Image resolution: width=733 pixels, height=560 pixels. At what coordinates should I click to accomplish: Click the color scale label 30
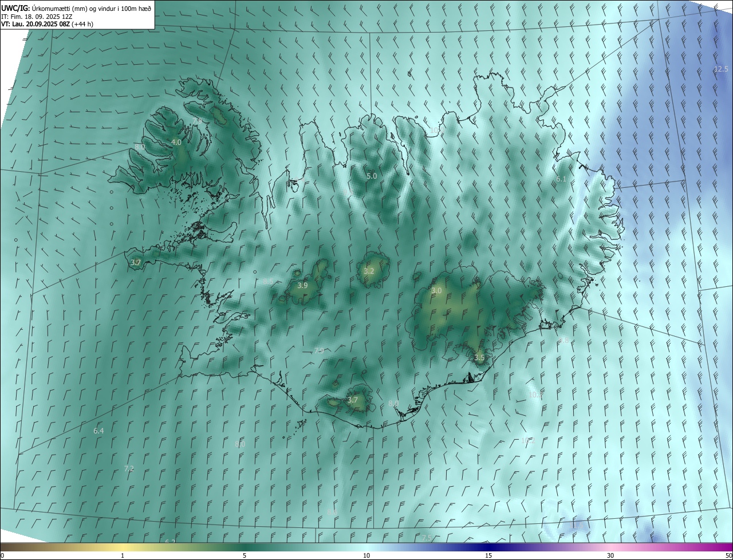[610, 555]
